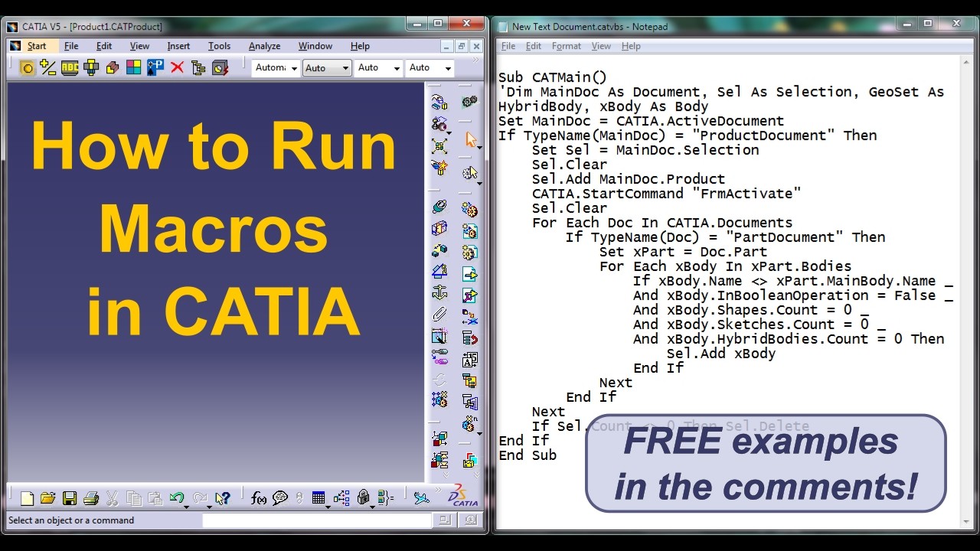Click the yellow circle icon in top toolbar
Viewport: 980px width, 551px height.
(x=27, y=68)
